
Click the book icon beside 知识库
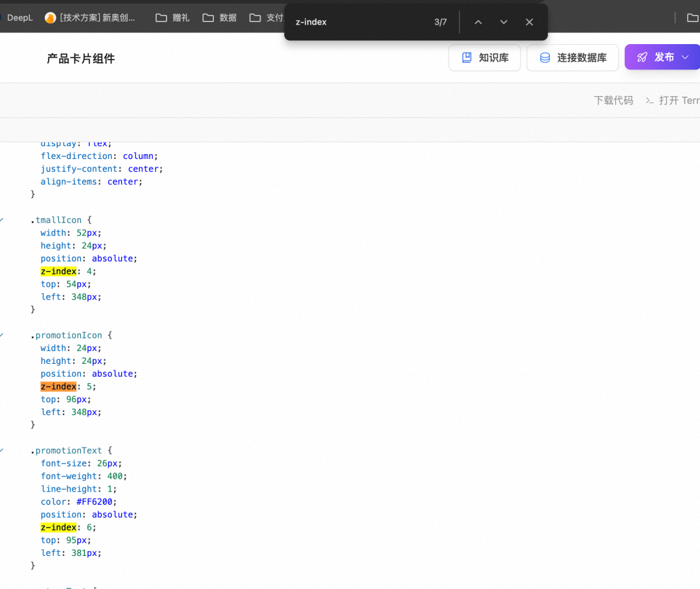[467, 58]
